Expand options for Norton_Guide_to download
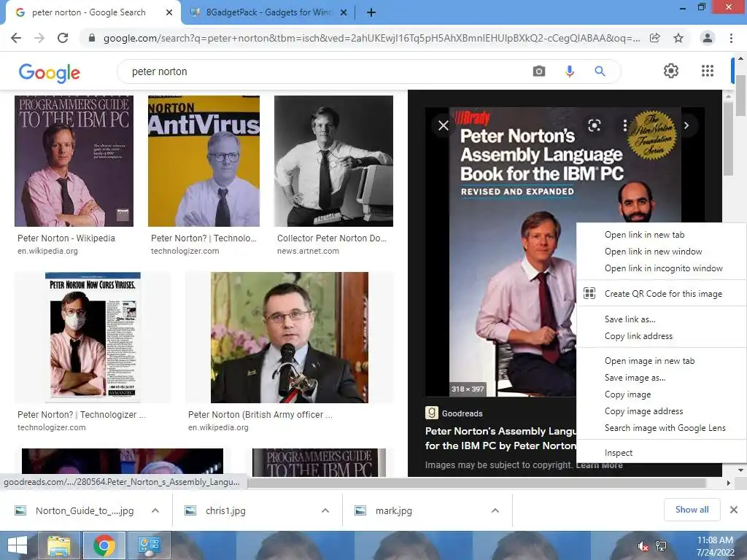The width and height of the screenshot is (747, 560). (155, 510)
